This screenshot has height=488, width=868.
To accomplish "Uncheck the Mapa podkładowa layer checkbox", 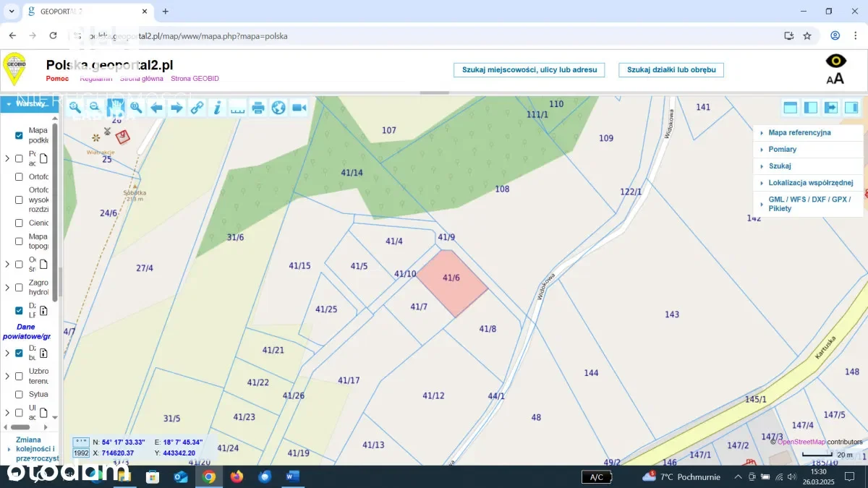I will [x=20, y=135].
